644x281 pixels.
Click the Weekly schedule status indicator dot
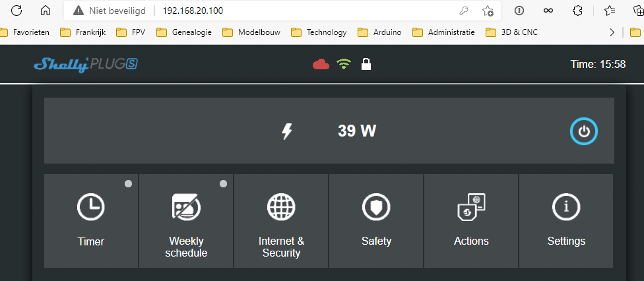coord(223,184)
